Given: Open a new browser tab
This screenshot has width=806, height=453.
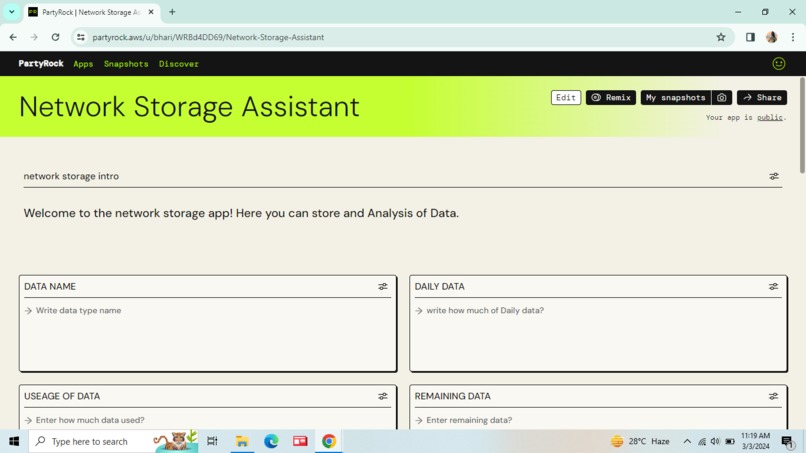Looking at the screenshot, I should click(172, 12).
